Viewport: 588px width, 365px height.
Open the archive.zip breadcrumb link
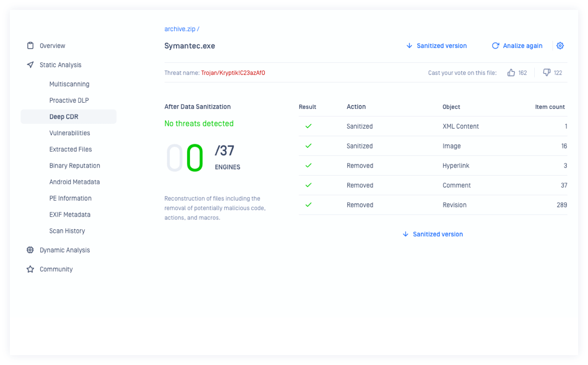(180, 29)
